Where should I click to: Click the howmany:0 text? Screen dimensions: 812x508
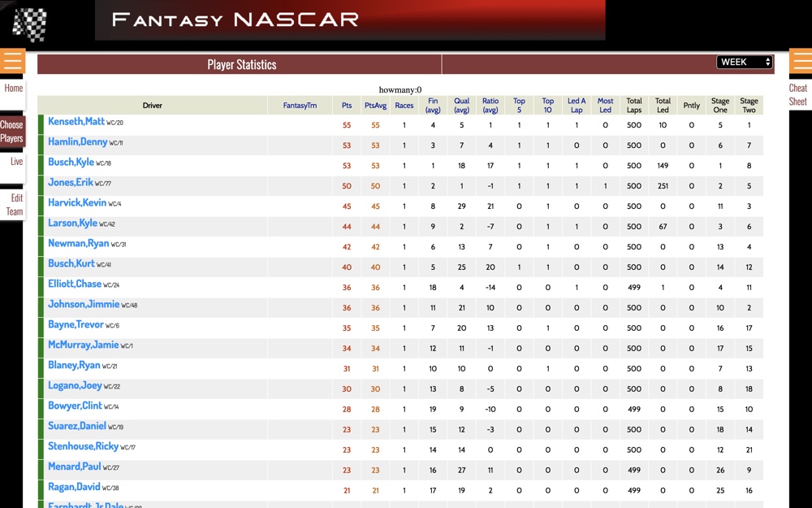400,89
